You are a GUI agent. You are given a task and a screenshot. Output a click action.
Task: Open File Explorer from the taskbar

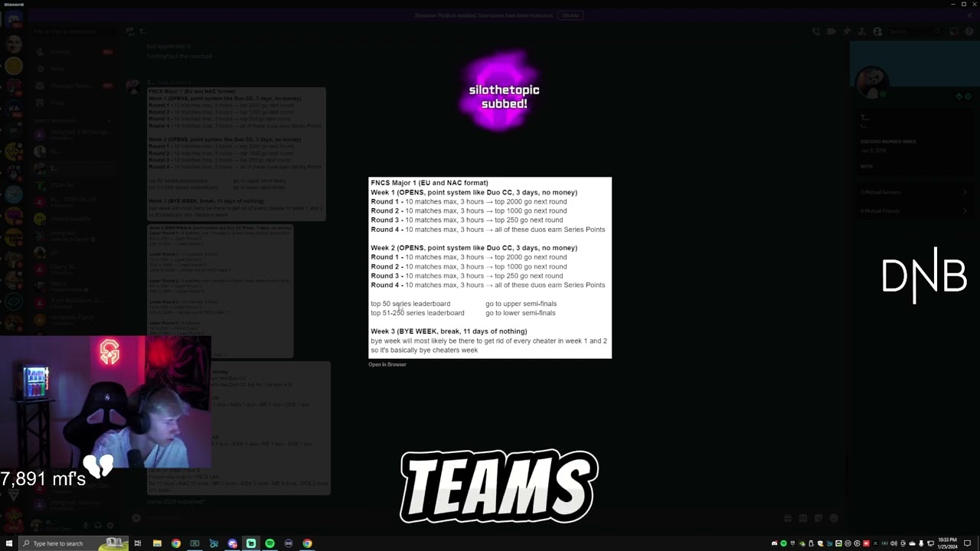(x=157, y=543)
